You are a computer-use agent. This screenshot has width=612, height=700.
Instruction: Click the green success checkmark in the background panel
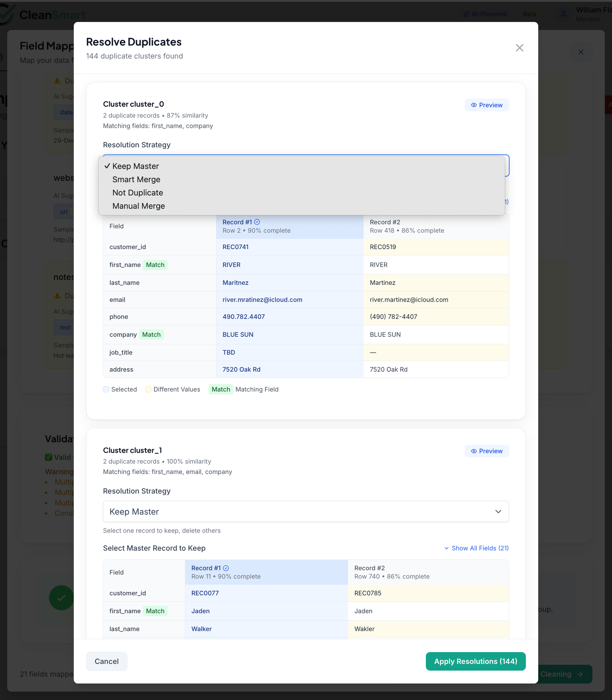coord(61,598)
